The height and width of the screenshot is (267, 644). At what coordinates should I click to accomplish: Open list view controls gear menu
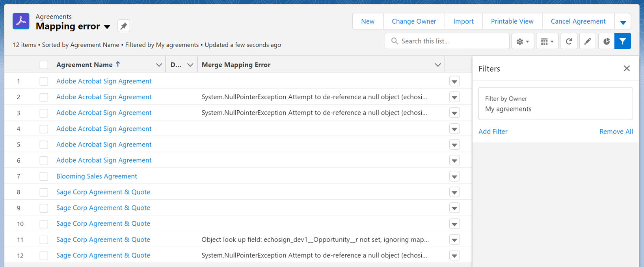pos(522,41)
